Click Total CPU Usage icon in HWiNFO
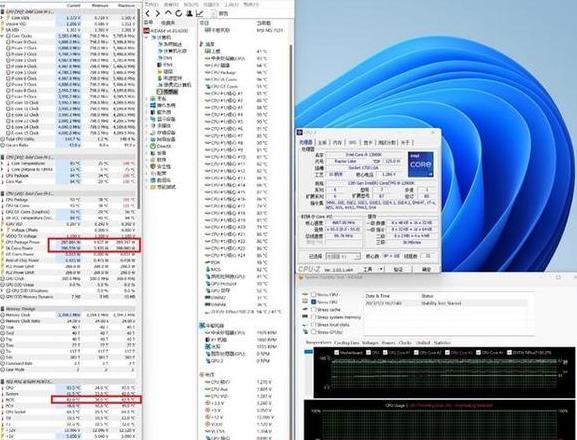The height and width of the screenshot is (440, 577). pos(3,139)
